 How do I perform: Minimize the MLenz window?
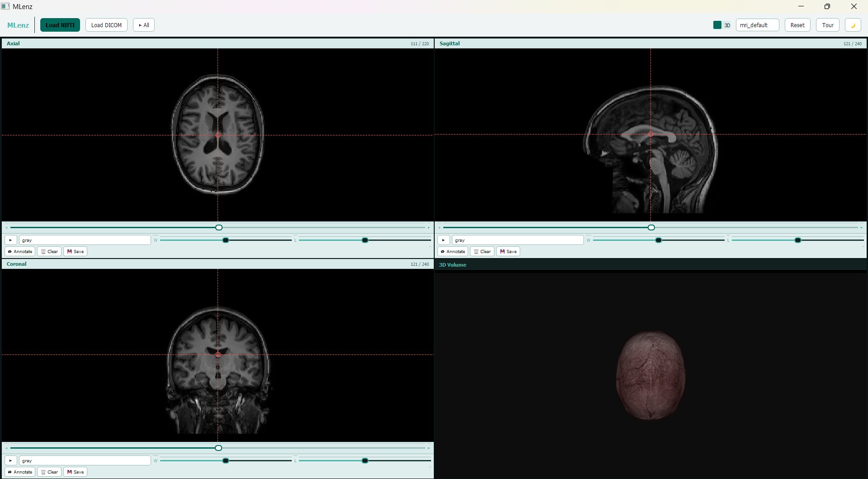coord(801,6)
